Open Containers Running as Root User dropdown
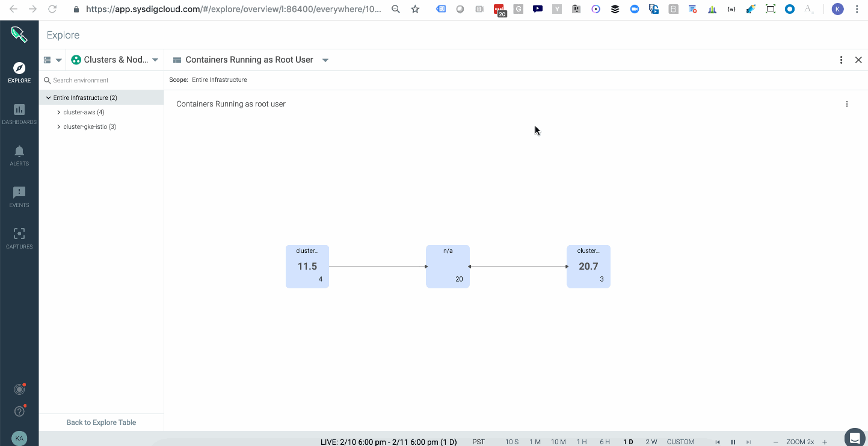Viewport: 868px width, 446px height. click(x=250, y=60)
